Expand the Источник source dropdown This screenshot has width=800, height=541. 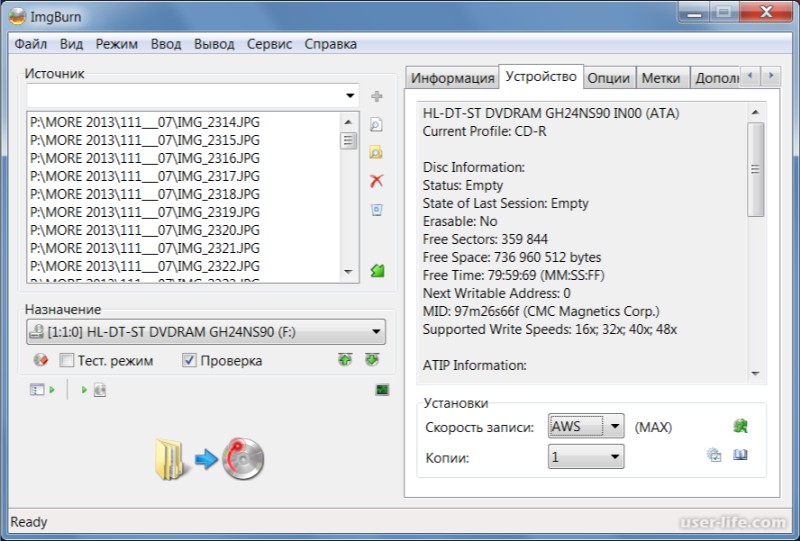click(x=349, y=96)
